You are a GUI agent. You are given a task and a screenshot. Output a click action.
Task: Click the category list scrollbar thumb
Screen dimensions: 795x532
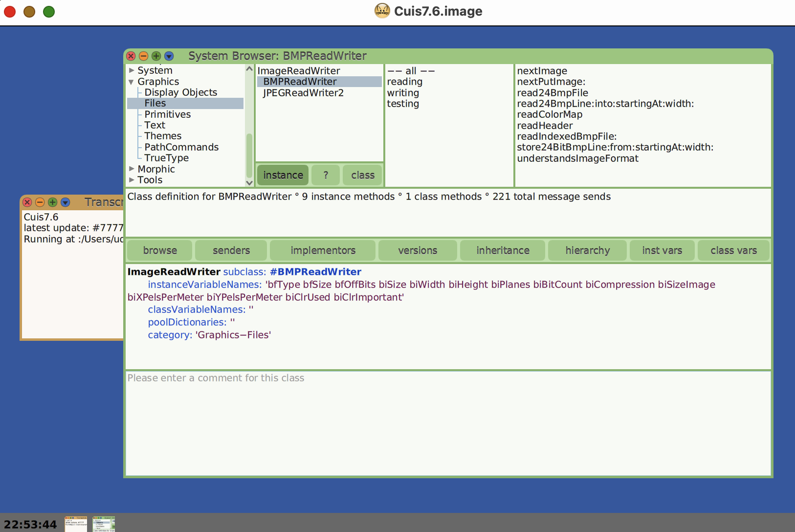(x=249, y=155)
